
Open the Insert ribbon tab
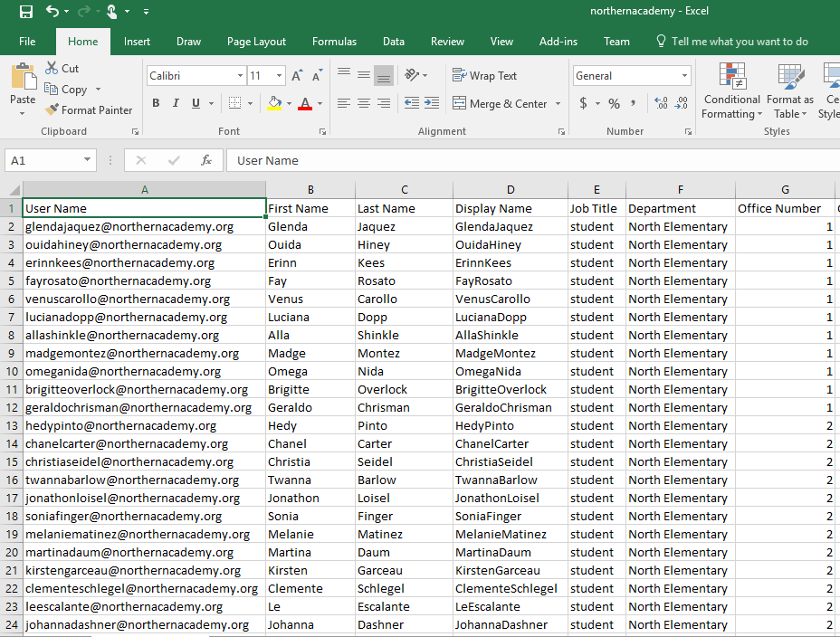click(x=137, y=41)
